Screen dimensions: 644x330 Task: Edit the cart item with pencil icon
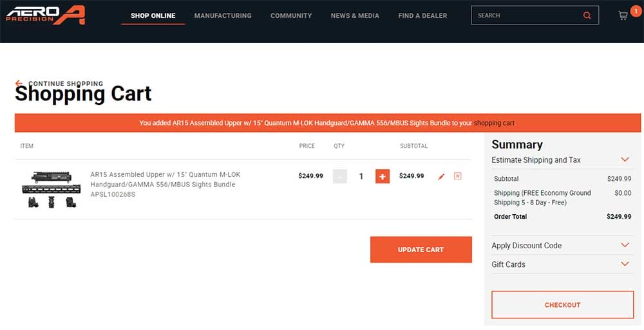pos(441,176)
